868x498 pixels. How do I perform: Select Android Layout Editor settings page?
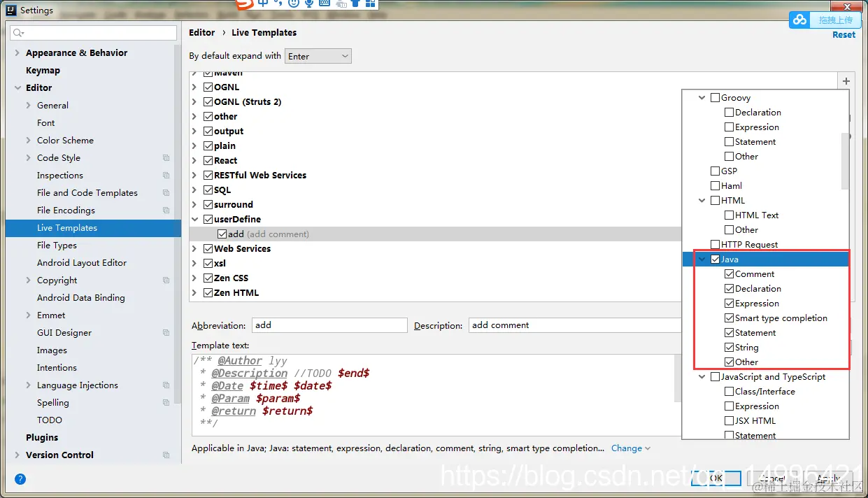(82, 263)
